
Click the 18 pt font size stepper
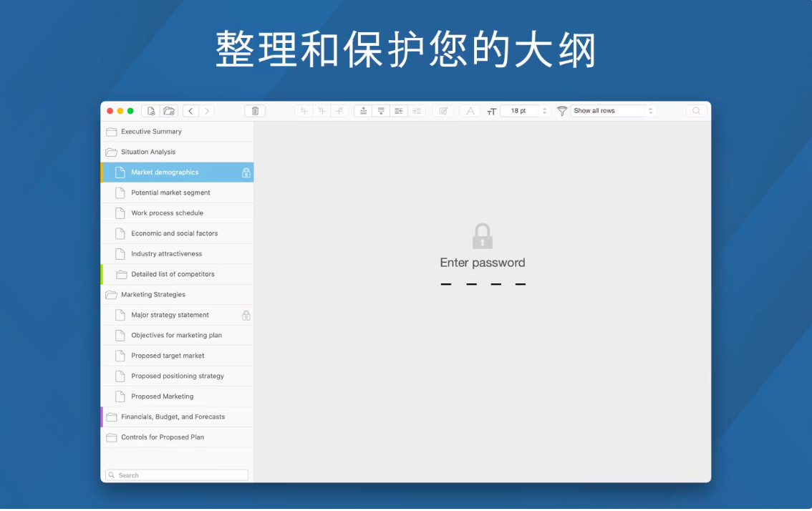pyautogui.click(x=544, y=111)
